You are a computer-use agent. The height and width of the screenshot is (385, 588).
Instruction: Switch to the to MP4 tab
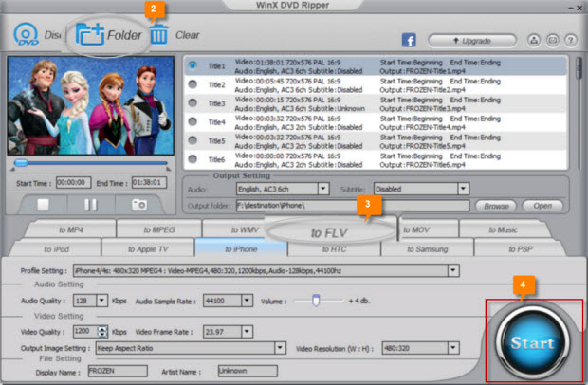71,229
